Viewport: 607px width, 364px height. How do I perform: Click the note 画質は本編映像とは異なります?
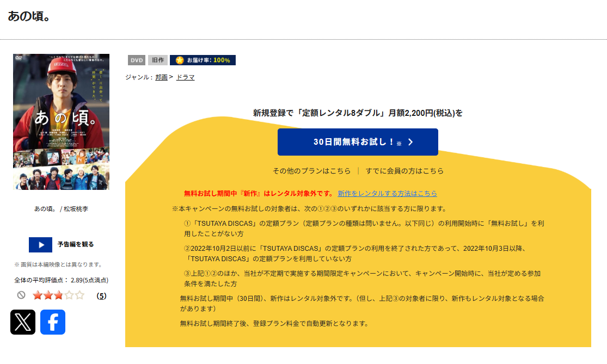pyautogui.click(x=59, y=264)
